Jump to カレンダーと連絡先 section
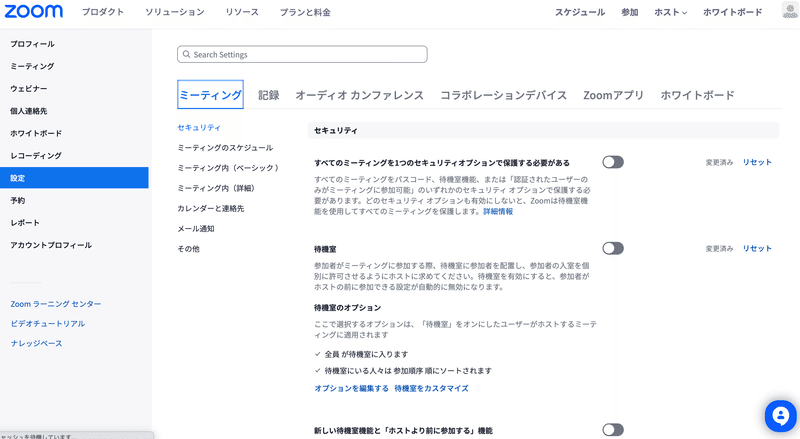This screenshot has height=439, width=800. point(211,208)
